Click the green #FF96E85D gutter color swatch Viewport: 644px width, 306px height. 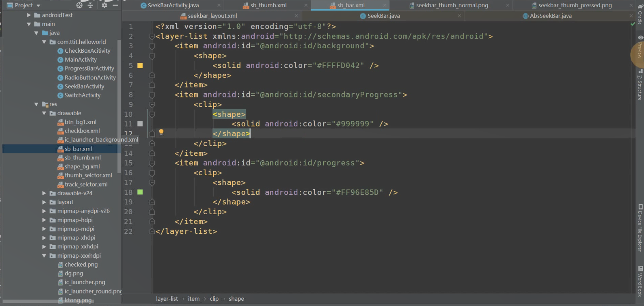pos(140,192)
